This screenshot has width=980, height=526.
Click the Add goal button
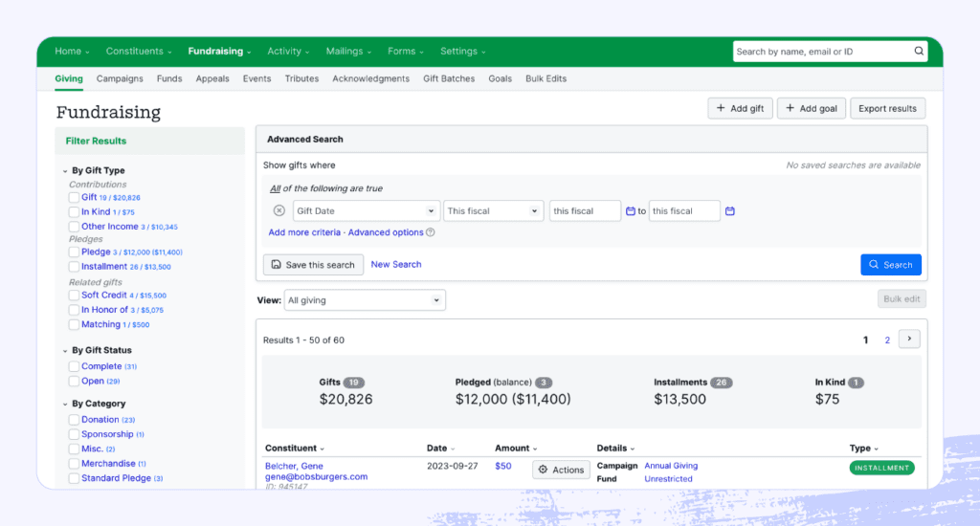tap(812, 108)
